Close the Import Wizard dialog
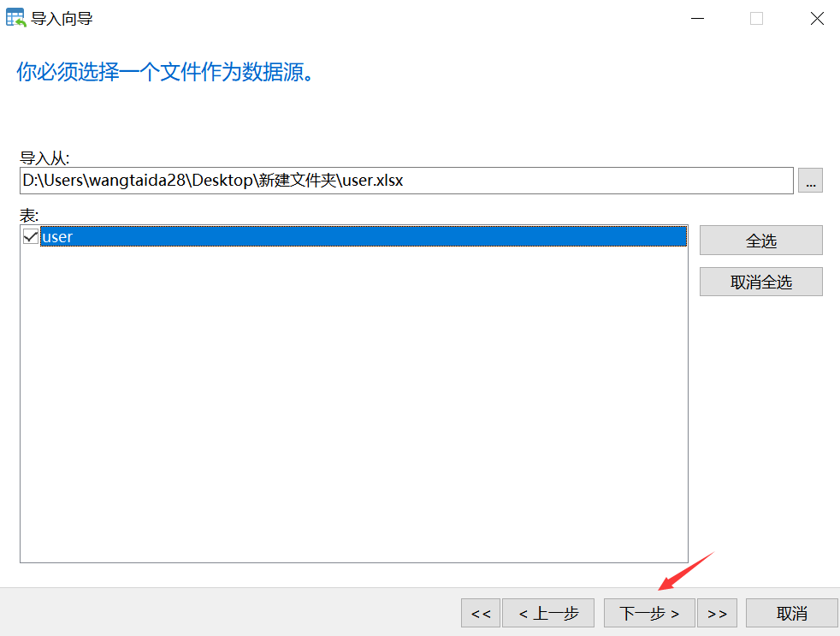840x636 pixels. 816,18
